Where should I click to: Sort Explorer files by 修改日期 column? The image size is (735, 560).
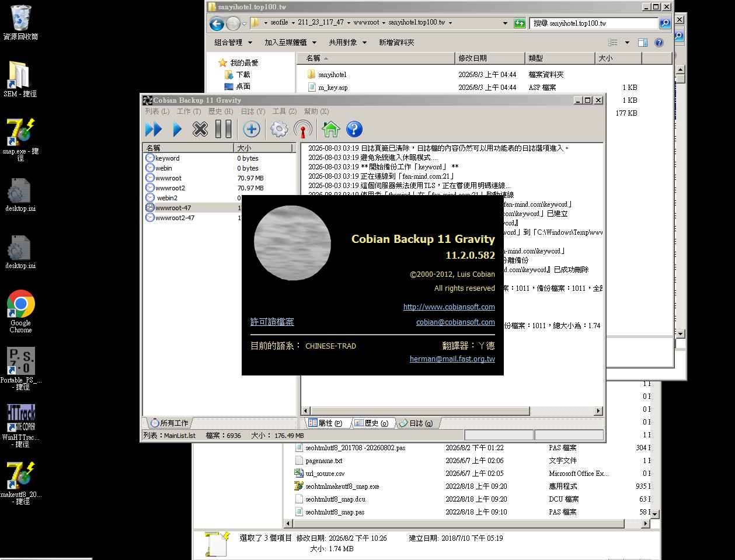[490, 58]
